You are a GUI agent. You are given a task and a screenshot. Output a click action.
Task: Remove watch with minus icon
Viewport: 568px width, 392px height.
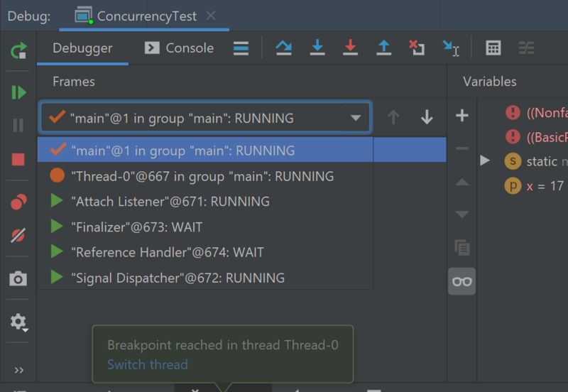click(x=462, y=148)
